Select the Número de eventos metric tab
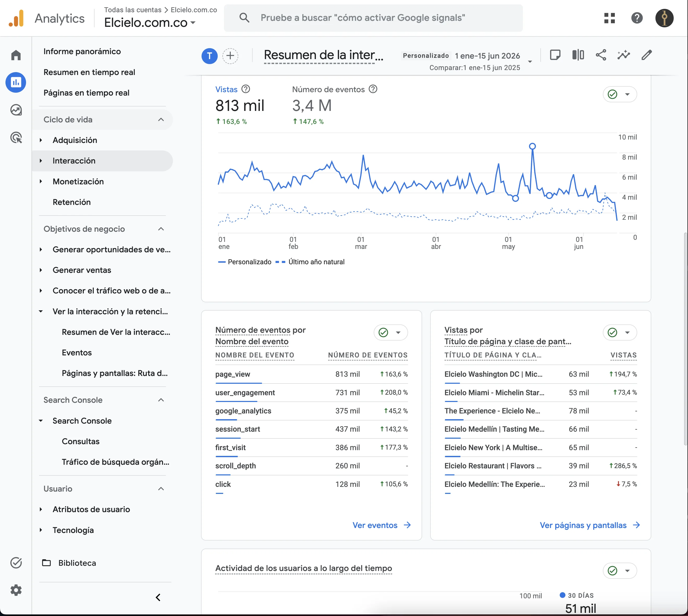The image size is (688, 616). point(335,105)
